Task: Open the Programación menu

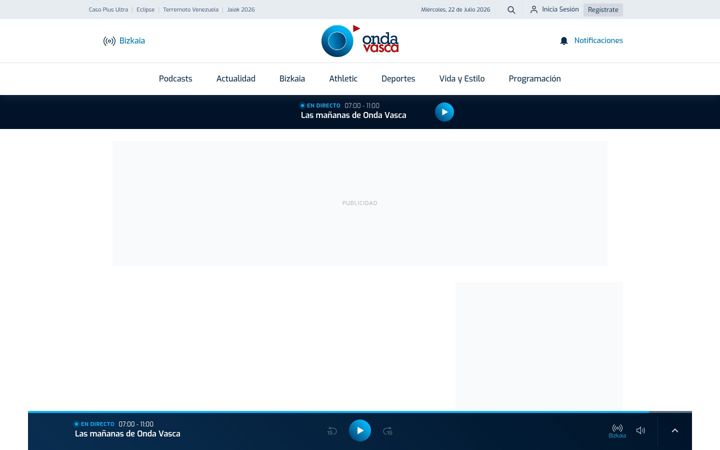Action: [534, 79]
